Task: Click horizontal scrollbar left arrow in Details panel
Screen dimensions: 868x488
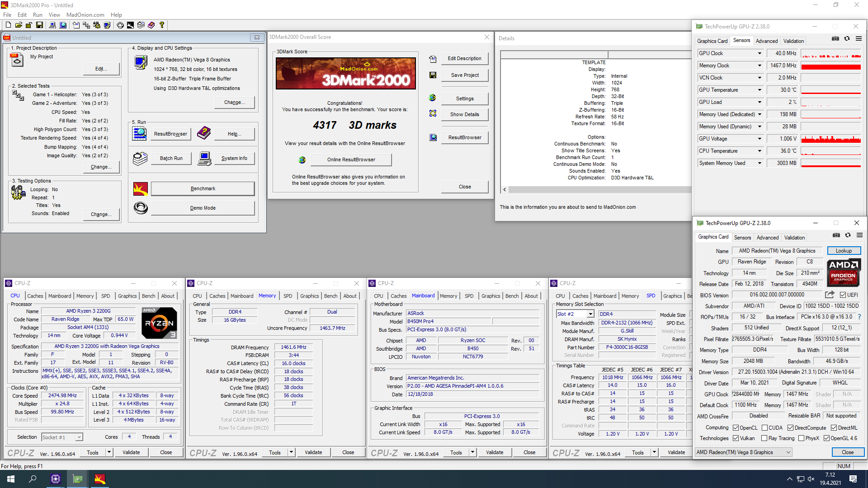Action: [x=505, y=190]
